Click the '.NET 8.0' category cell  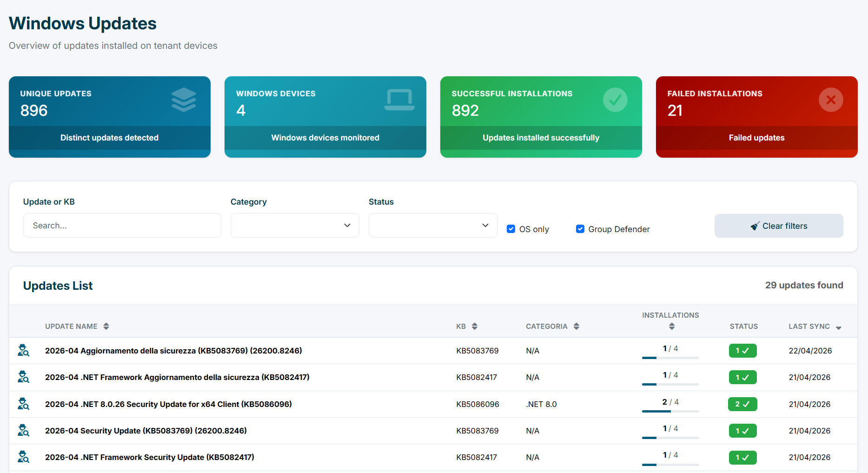pos(541,404)
